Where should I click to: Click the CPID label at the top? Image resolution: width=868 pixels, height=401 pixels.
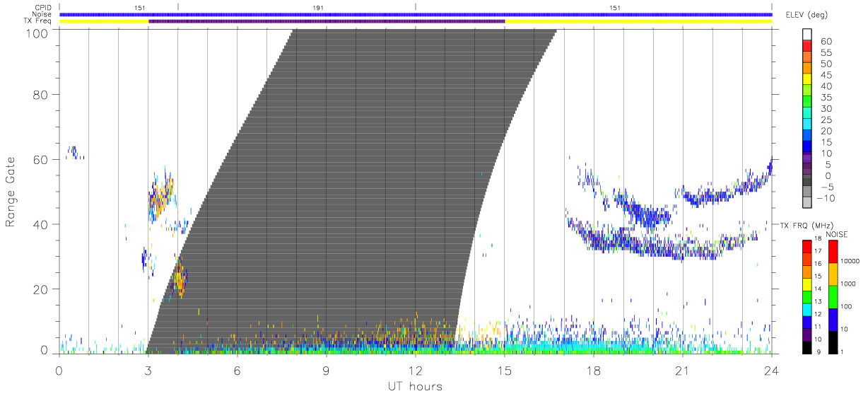(x=43, y=7)
